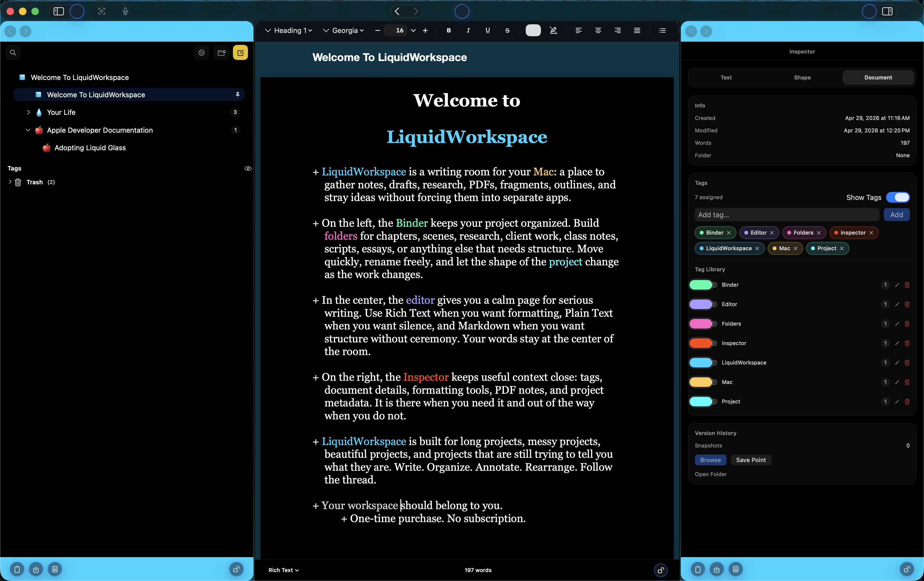The image size is (924, 581).
Task: Remove the Binder tag chip
Action: (x=729, y=233)
